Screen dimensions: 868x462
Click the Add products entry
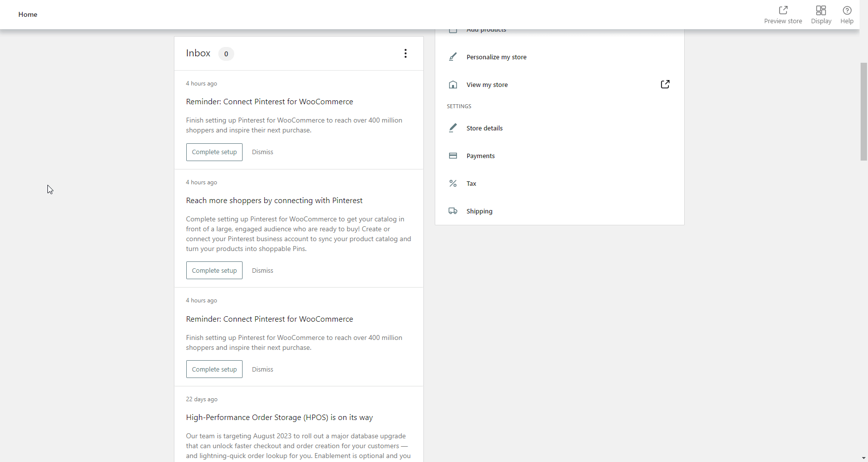click(486, 29)
